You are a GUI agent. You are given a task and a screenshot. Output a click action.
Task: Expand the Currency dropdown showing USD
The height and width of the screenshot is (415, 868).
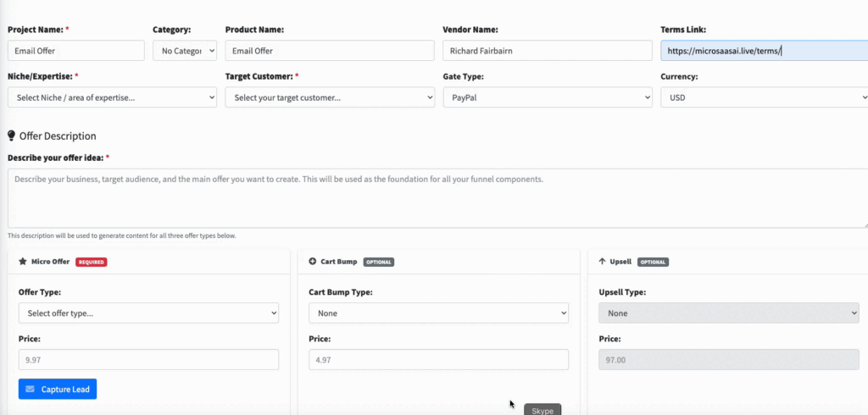(763, 97)
